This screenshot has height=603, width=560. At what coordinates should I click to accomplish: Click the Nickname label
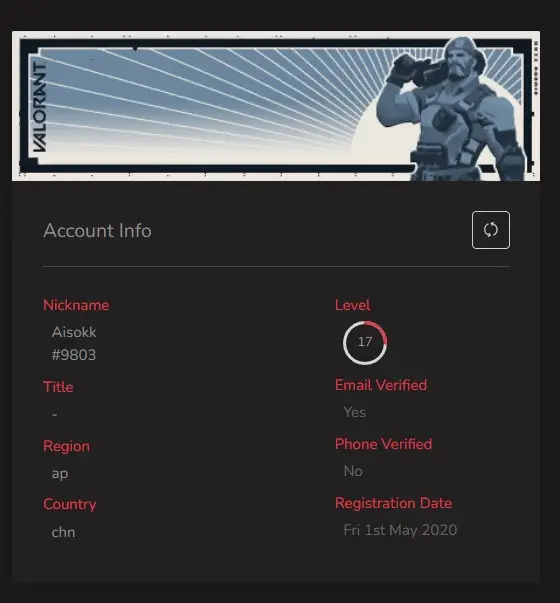point(76,305)
